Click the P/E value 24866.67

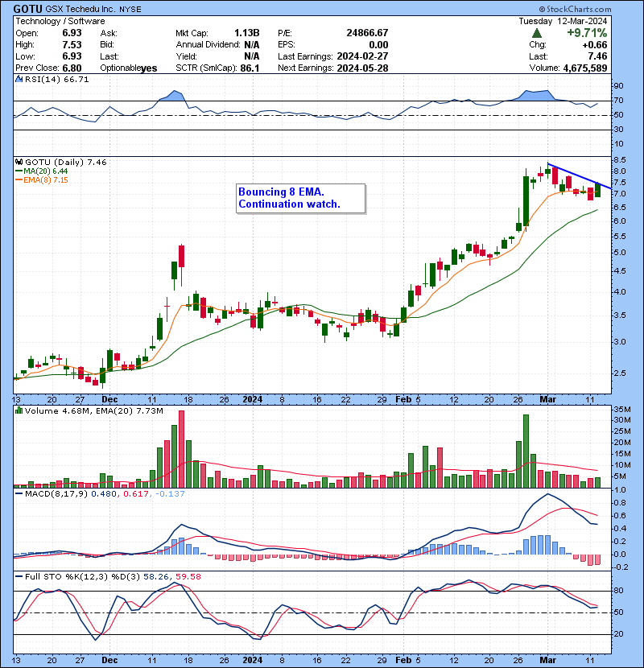tap(367, 33)
